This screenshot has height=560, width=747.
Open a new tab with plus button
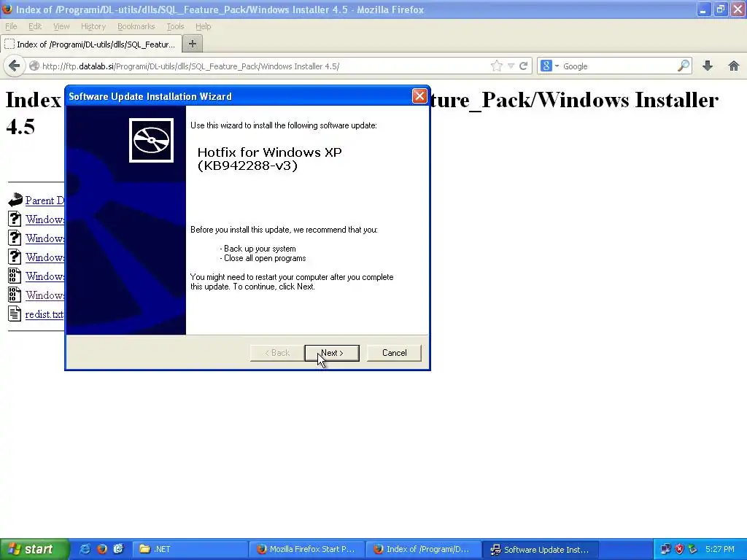coord(193,44)
